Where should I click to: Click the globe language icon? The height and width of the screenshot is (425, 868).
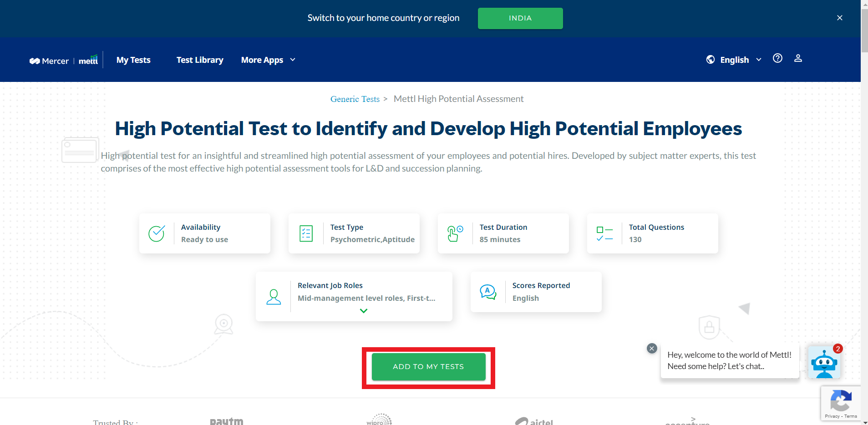tap(711, 60)
